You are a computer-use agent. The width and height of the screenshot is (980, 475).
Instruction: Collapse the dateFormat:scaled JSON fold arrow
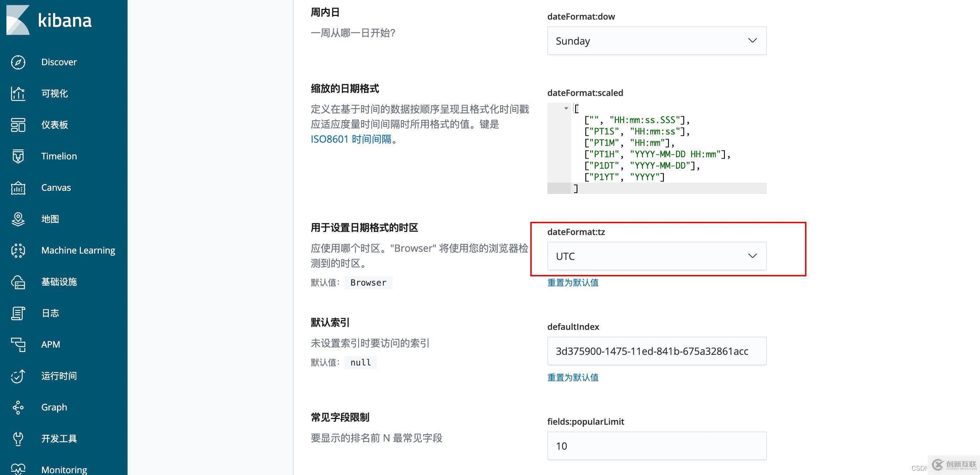[x=566, y=108]
